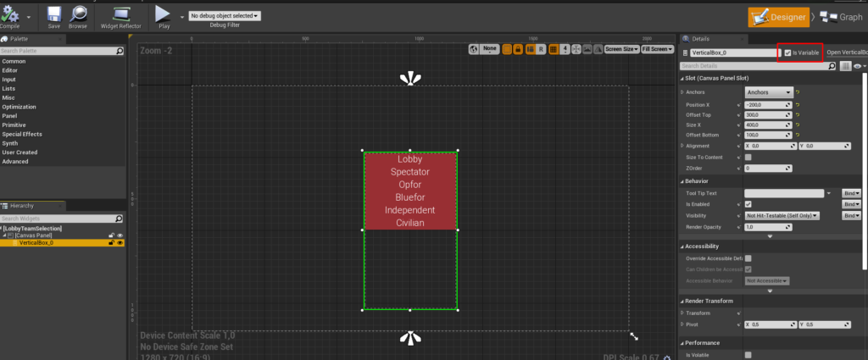Image resolution: width=868 pixels, height=360 pixels.
Task: Click the canvas resize handle icon
Action: pos(634,336)
